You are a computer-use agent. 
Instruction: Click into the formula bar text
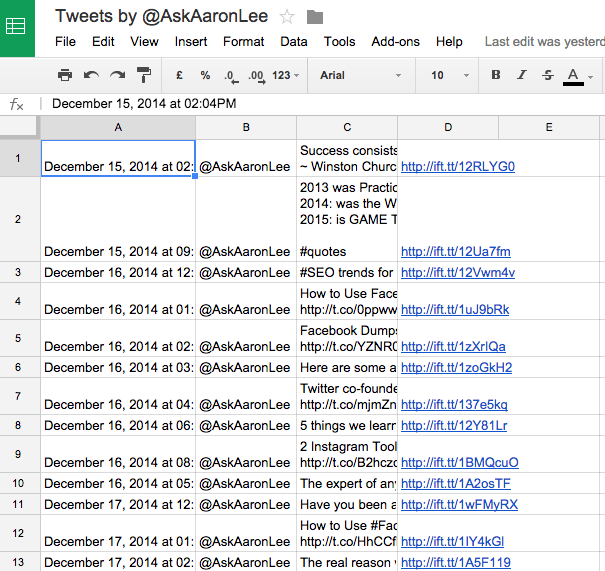[x=144, y=103]
